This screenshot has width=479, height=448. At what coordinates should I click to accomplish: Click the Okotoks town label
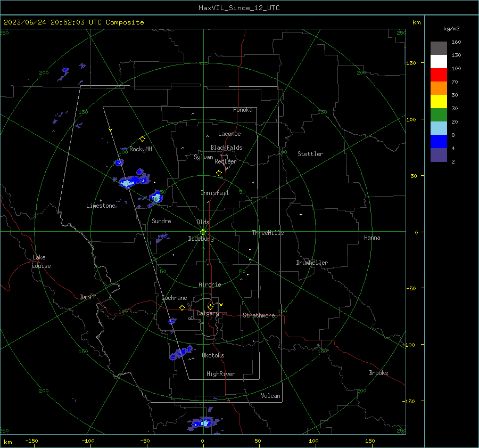pos(213,355)
